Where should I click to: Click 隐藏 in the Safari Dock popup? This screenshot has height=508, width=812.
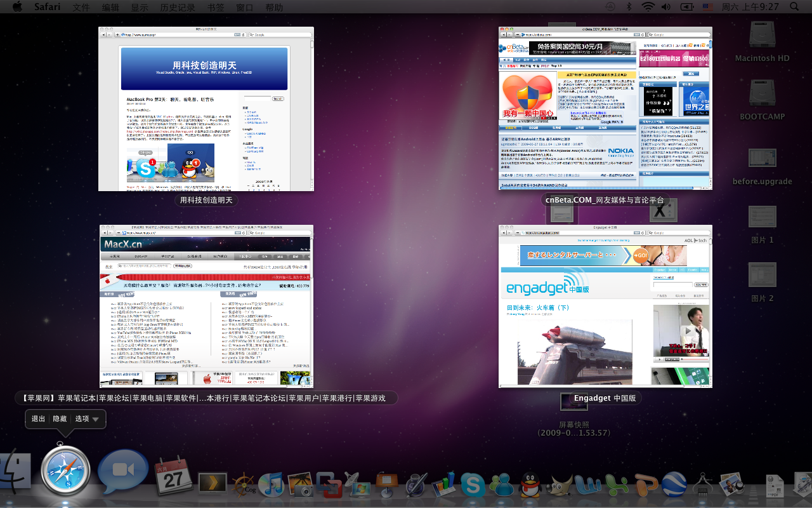coord(60,419)
